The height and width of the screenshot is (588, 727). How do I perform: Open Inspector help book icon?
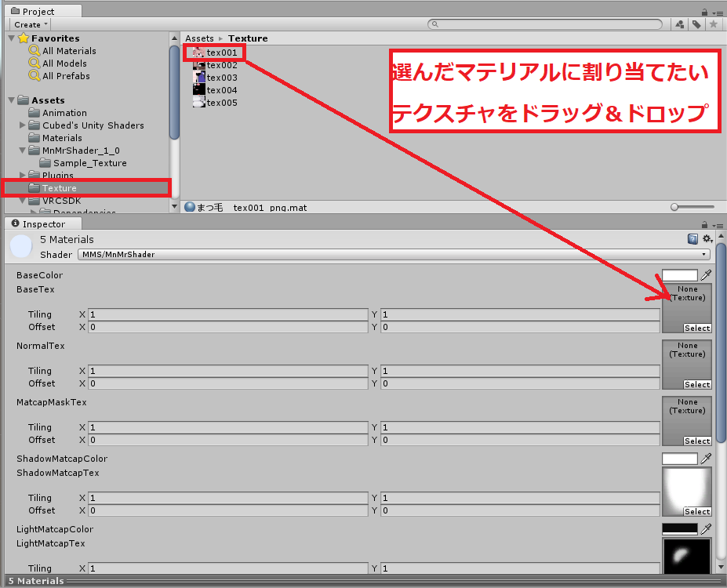(x=692, y=239)
